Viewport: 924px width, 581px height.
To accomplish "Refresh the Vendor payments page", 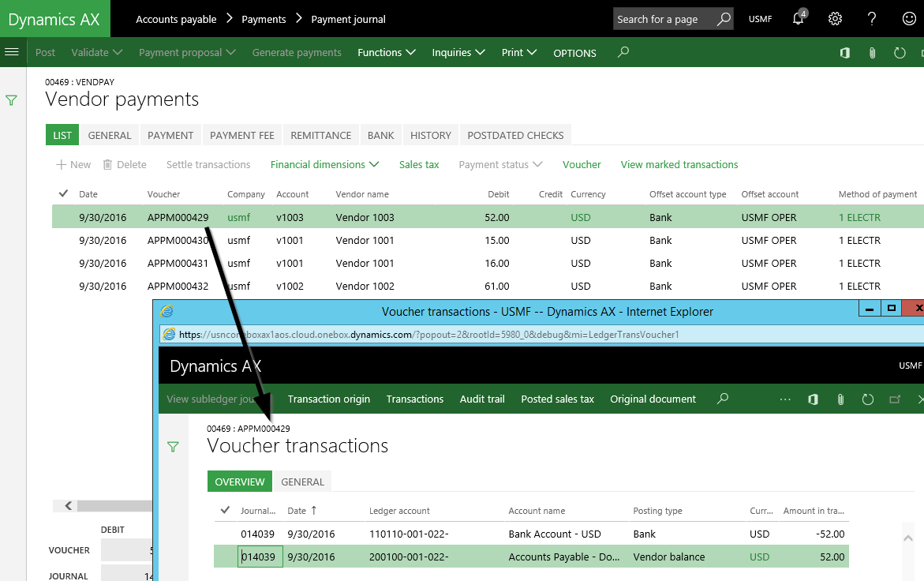I will tap(900, 53).
